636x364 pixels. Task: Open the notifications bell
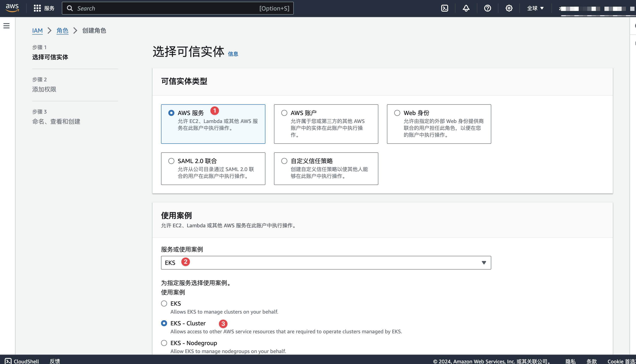(x=466, y=8)
